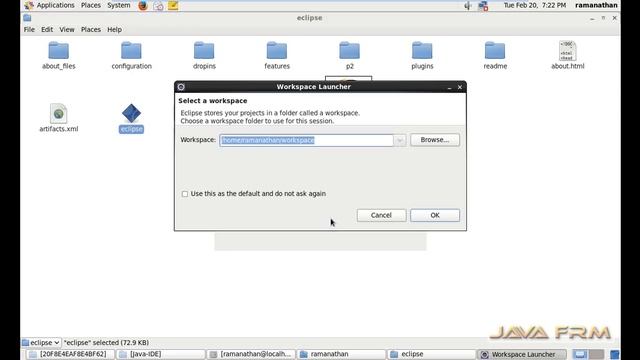Select the eclipse executable icon
This screenshot has height=360, width=640.
[x=131, y=113]
